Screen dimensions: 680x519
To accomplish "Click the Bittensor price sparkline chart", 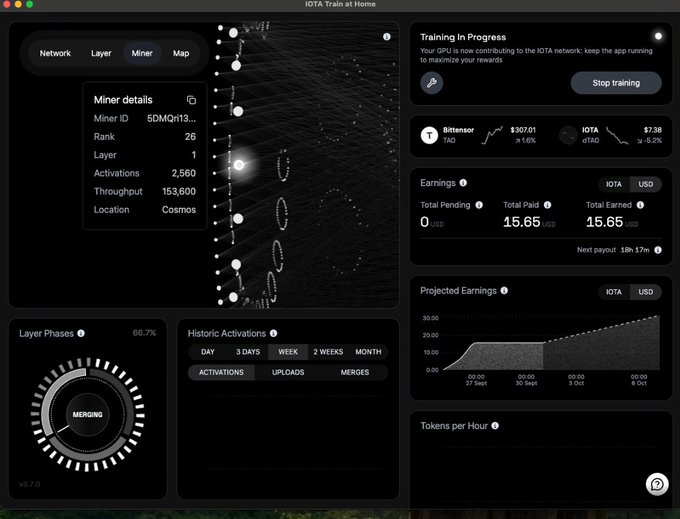I will pos(493,135).
